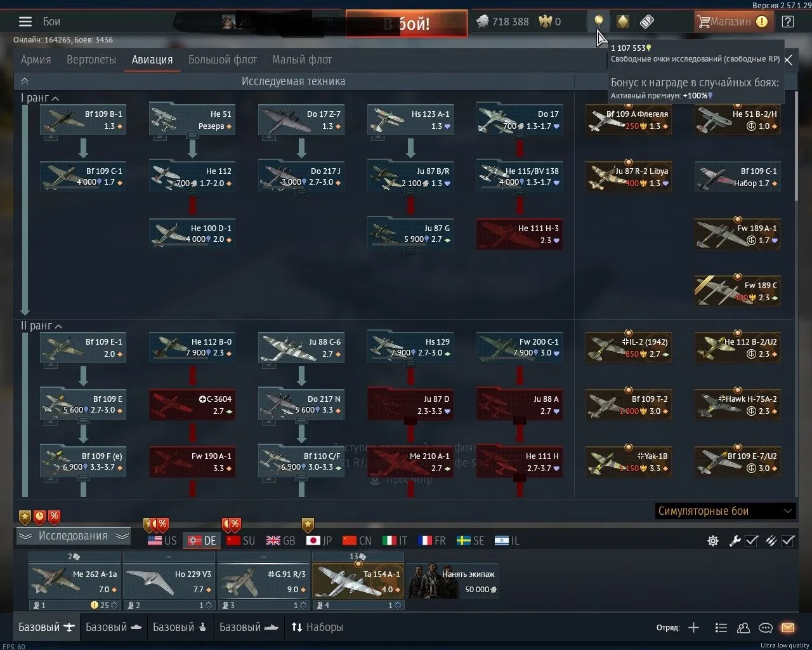
Task: Collapse the Исследуемая техника header
Action: click(25, 81)
